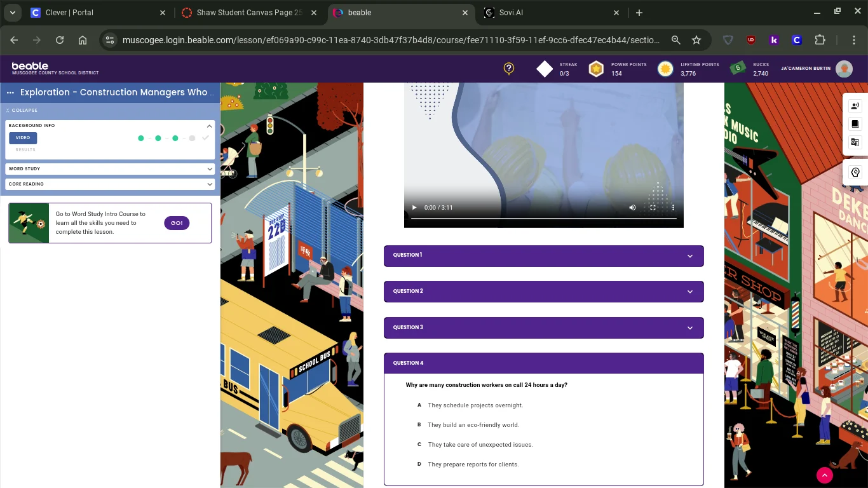Expand the Core Reading section
The height and width of the screenshot is (488, 868).
(x=111, y=184)
